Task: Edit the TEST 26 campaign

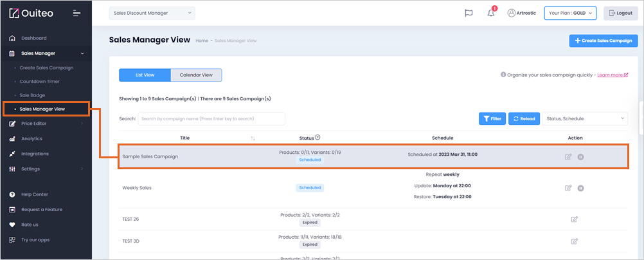Action: click(575, 219)
